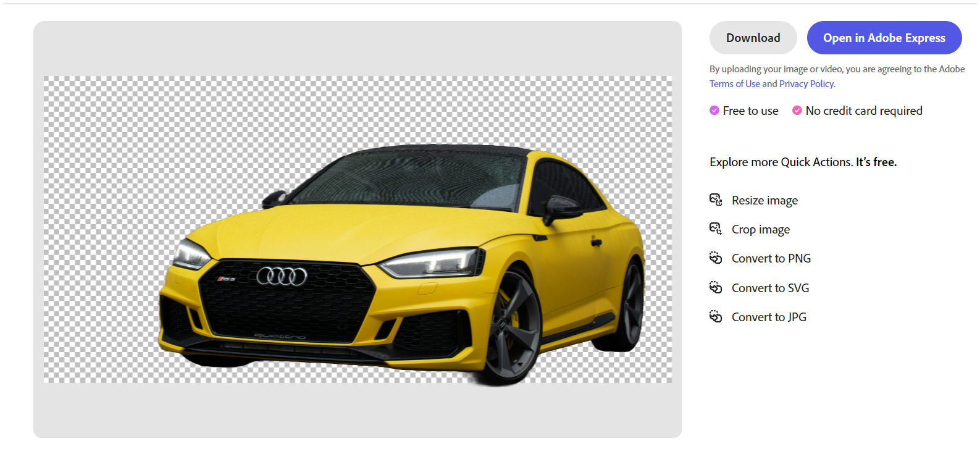Viewport: 980px width, 454px height.
Task: Click the Convert to PNG icon
Action: [x=716, y=258]
